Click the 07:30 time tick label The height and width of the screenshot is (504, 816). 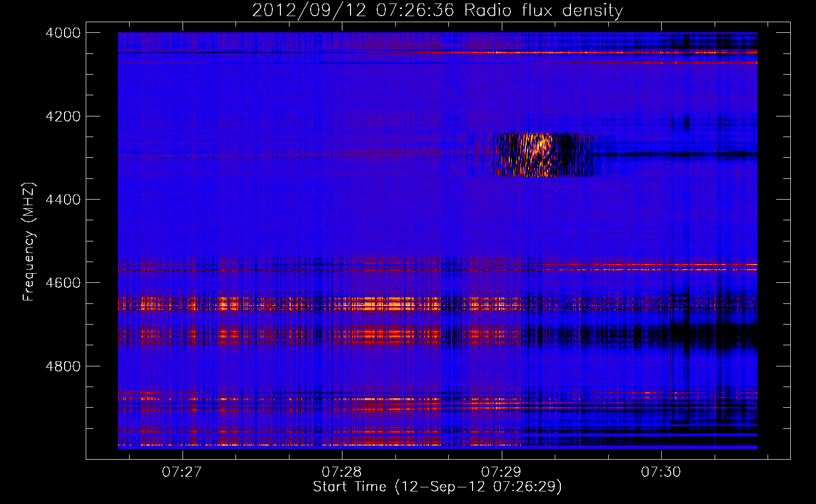click(x=661, y=472)
